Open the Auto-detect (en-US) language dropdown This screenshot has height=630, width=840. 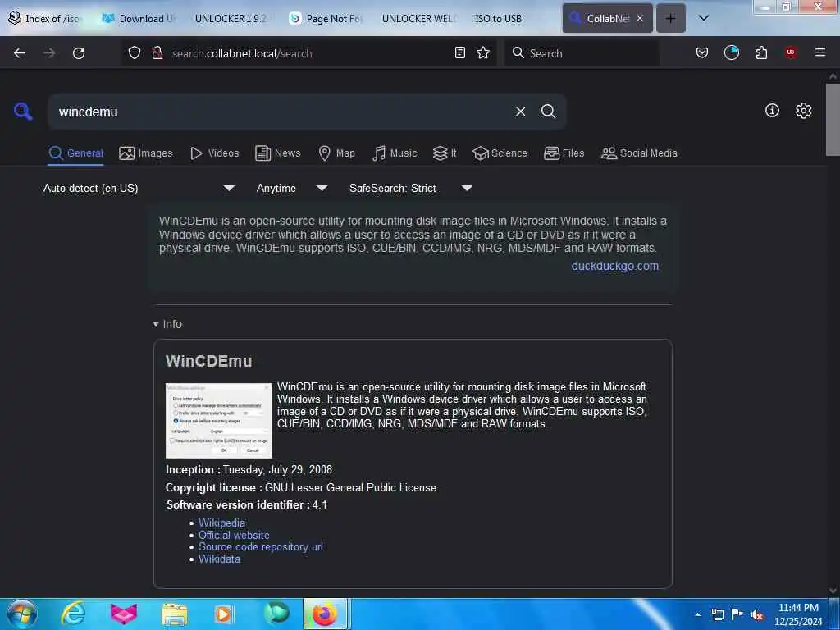point(139,188)
